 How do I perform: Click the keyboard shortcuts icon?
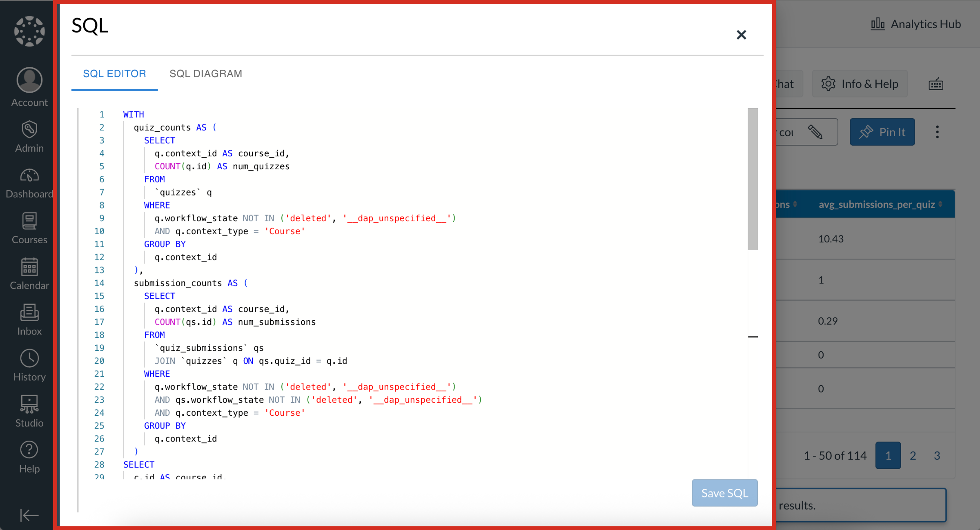[x=935, y=84]
